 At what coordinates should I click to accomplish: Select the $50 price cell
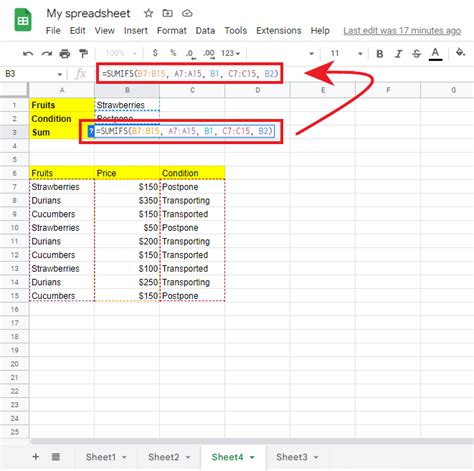pos(127,228)
